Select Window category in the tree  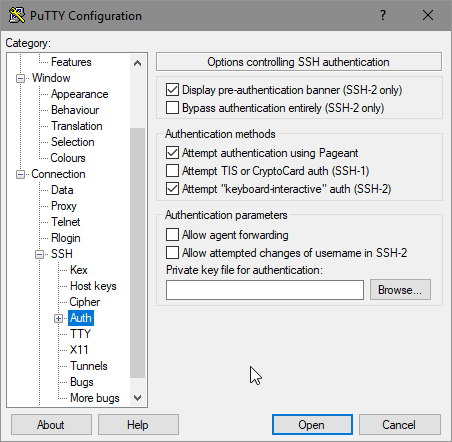(x=51, y=78)
